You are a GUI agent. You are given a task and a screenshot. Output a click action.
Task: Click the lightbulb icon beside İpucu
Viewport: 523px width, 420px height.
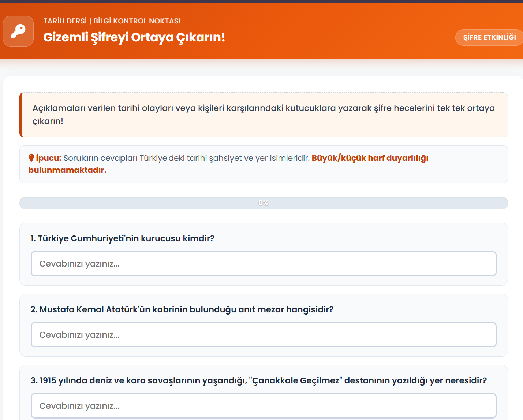(x=31, y=158)
